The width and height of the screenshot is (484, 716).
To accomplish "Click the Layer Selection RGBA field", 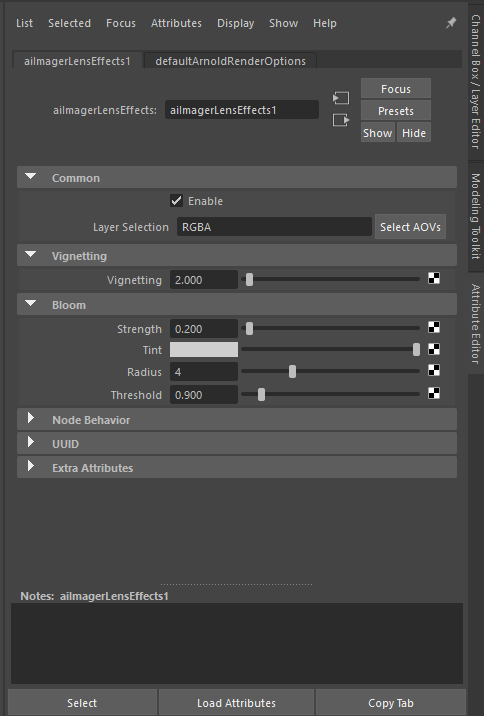I will coord(274,226).
